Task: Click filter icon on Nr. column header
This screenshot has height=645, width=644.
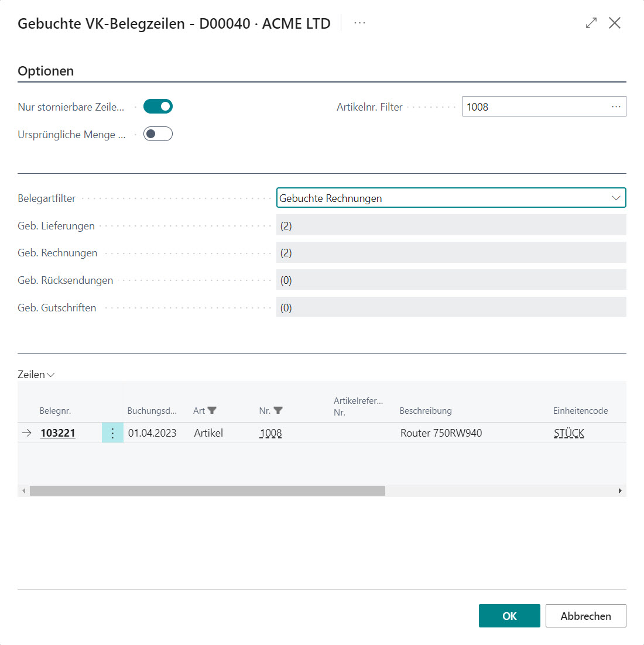Action: [x=278, y=411]
